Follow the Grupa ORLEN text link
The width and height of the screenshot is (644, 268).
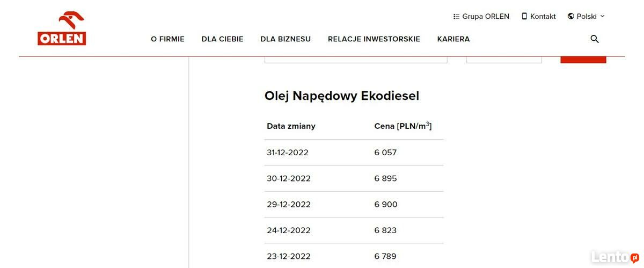pos(486,17)
